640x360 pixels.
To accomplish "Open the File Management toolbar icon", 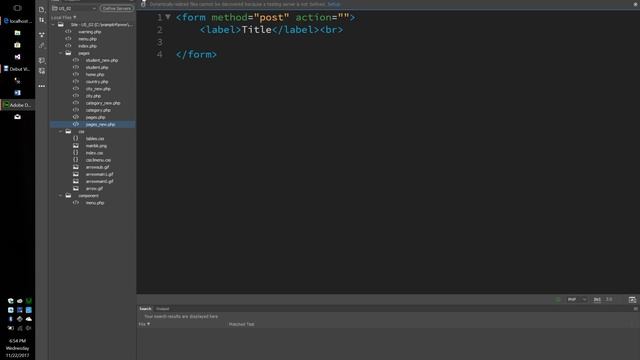I will pos(42,20).
